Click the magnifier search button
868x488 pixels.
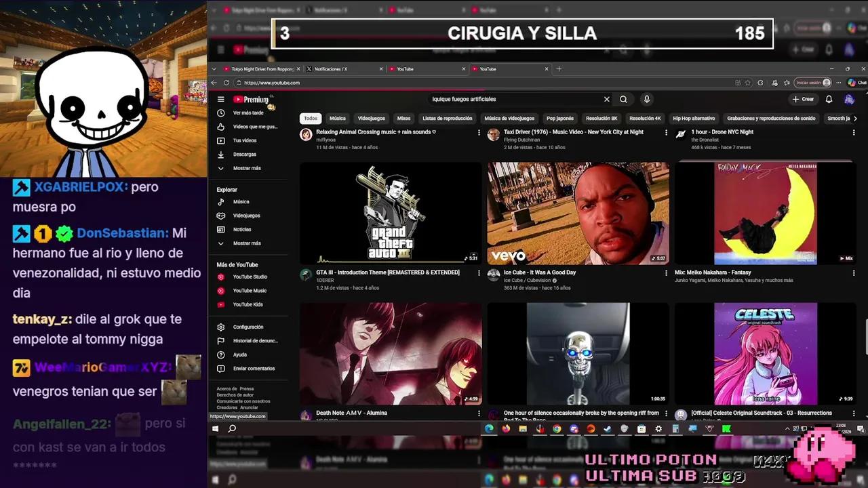click(x=623, y=99)
